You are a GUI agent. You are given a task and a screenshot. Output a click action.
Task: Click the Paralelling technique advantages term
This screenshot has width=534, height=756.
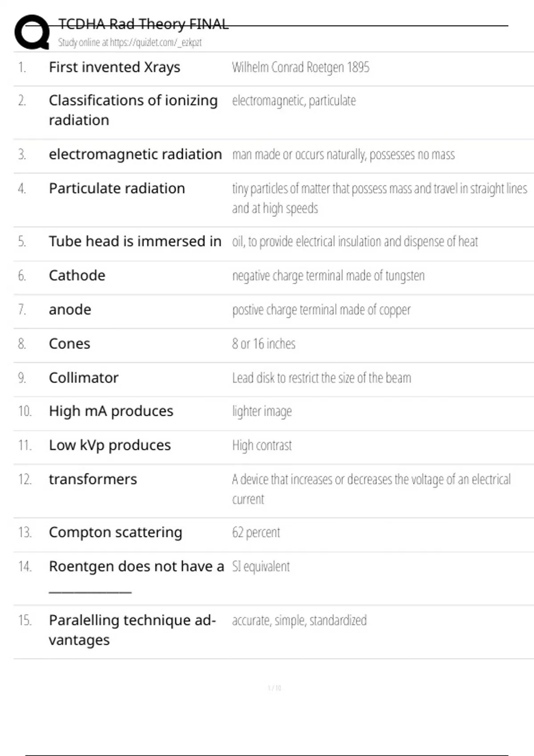pyautogui.click(x=132, y=630)
